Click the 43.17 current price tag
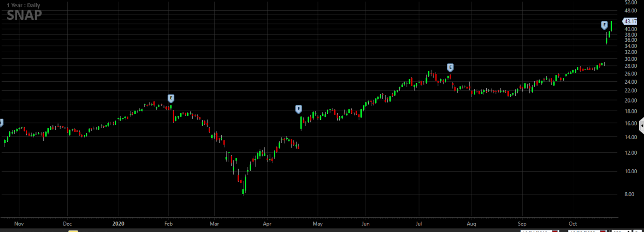Image resolution: width=644 pixels, height=232 pixels. [x=630, y=21]
